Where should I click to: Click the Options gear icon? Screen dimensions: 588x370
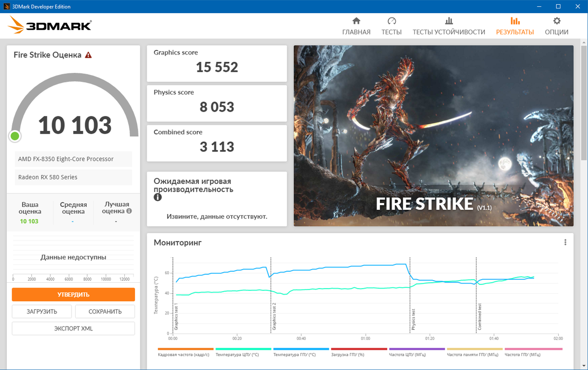pyautogui.click(x=557, y=21)
